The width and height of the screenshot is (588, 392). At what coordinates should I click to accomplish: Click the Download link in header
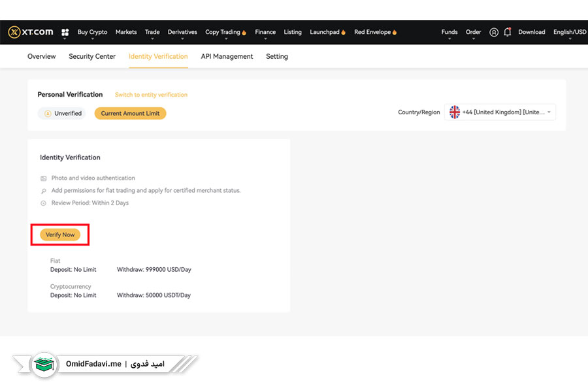pos(532,32)
